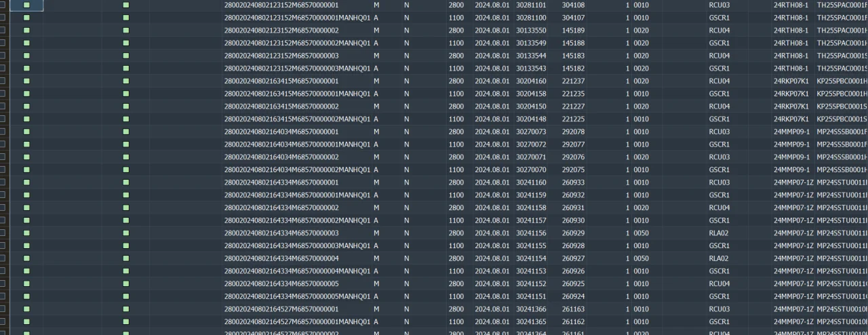Image resolution: width=868 pixels, height=335 pixels.
Task: Click document number 30281101
Action: (x=531, y=5)
